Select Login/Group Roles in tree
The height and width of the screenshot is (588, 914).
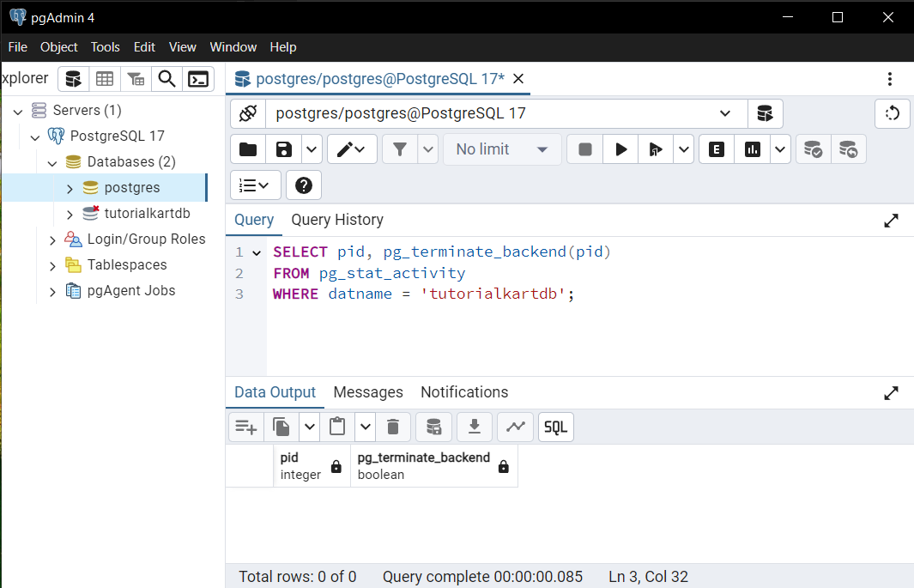(x=146, y=239)
